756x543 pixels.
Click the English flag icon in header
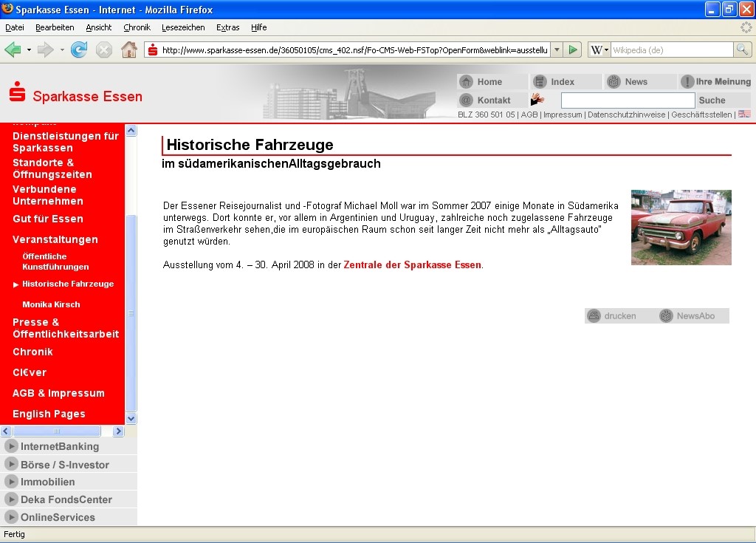coord(744,115)
